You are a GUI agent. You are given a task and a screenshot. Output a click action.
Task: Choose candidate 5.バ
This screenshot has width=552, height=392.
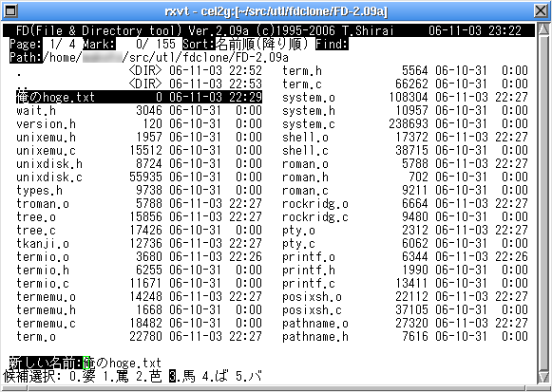[249, 376]
